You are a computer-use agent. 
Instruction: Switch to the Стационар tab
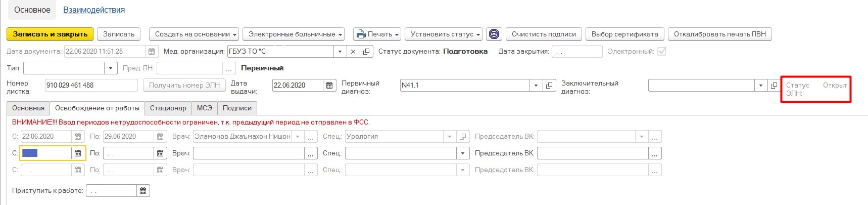[x=168, y=108]
